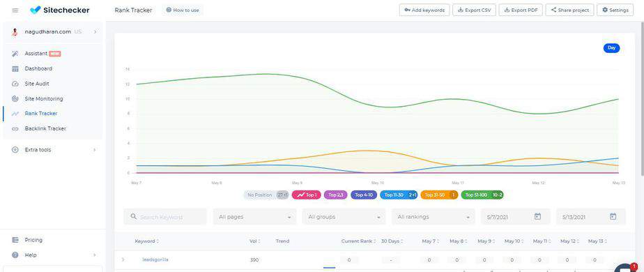644x272 pixels.
Task: Click the Assistant wand icon
Action: point(15,54)
